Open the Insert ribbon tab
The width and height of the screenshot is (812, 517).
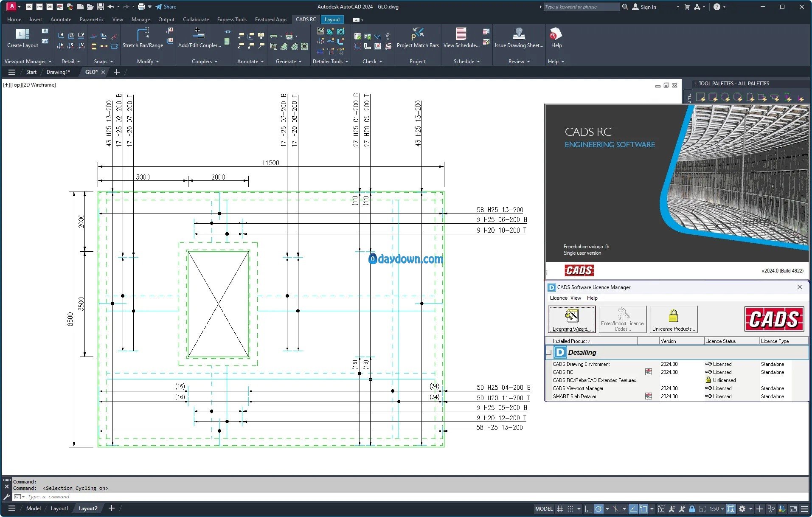click(36, 20)
